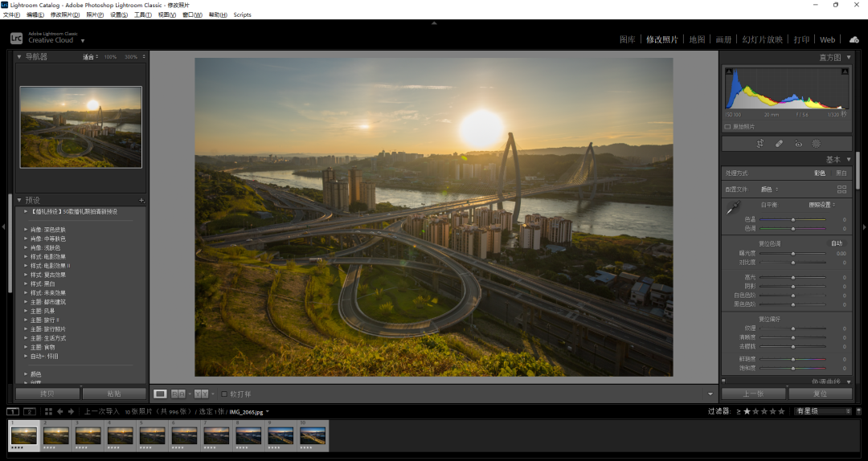Open the 有星级 filter preset dropdown
The width and height of the screenshot is (868, 461).
coord(821,411)
